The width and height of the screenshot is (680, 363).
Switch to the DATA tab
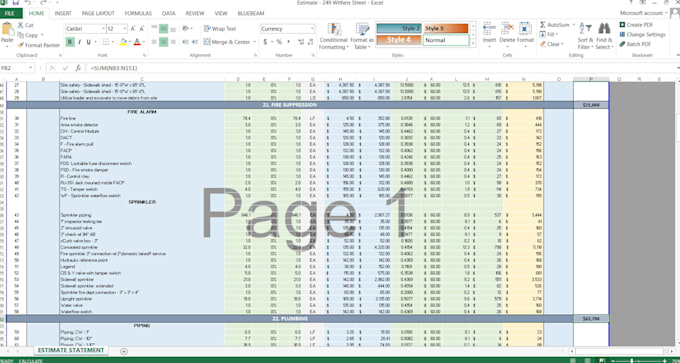[169, 13]
